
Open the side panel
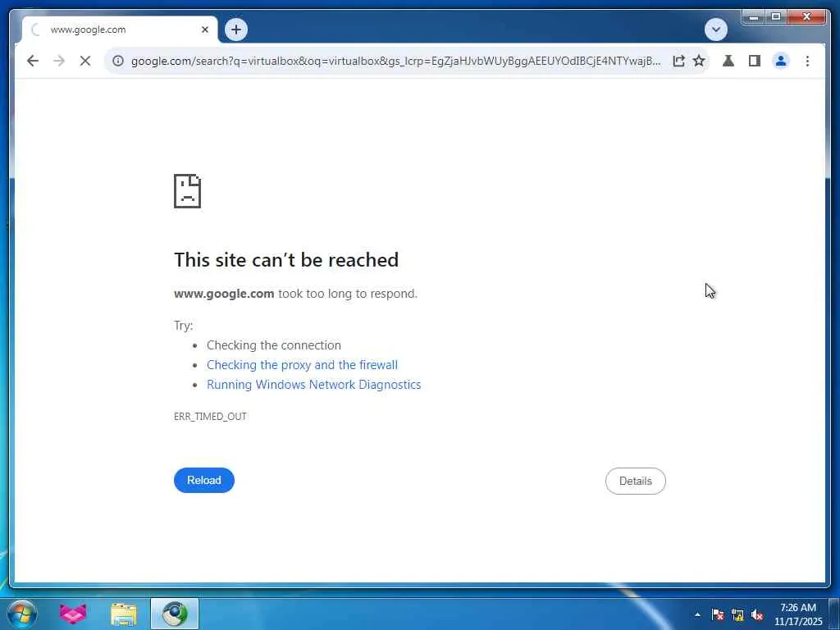point(755,61)
